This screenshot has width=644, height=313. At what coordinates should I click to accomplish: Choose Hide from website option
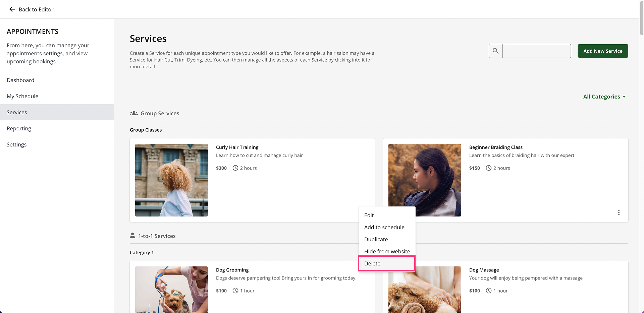click(x=387, y=251)
